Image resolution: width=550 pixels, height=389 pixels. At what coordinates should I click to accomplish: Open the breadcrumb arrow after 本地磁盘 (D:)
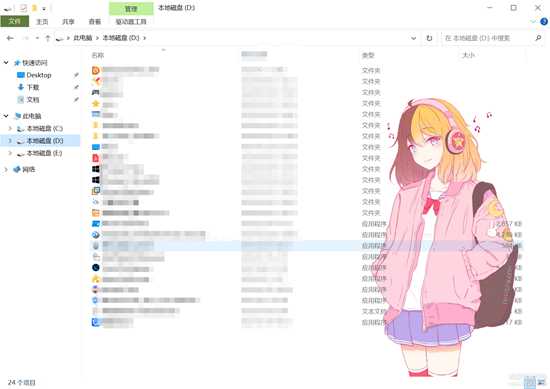click(144, 38)
